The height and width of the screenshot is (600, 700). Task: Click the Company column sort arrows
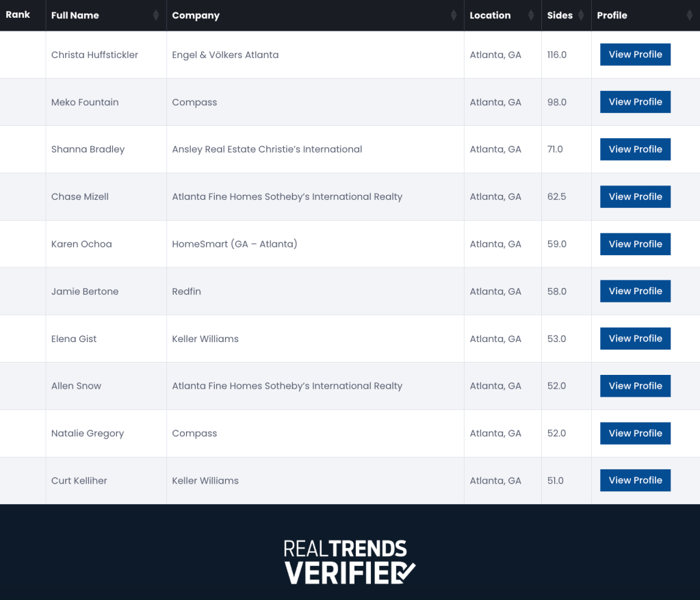(x=454, y=16)
